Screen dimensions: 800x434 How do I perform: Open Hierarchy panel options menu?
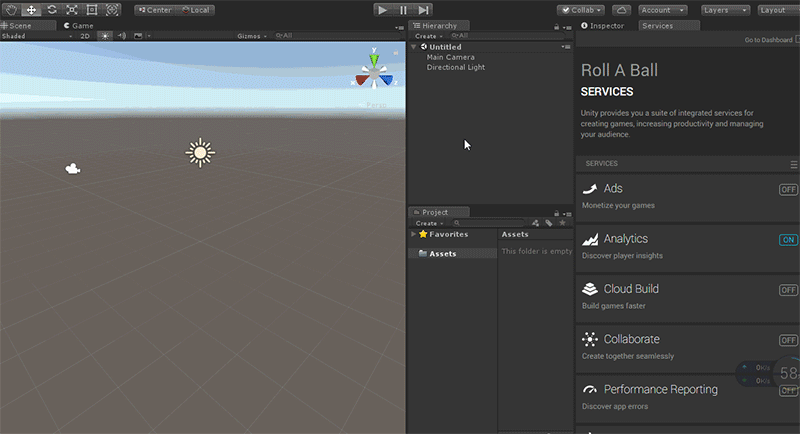pos(567,28)
